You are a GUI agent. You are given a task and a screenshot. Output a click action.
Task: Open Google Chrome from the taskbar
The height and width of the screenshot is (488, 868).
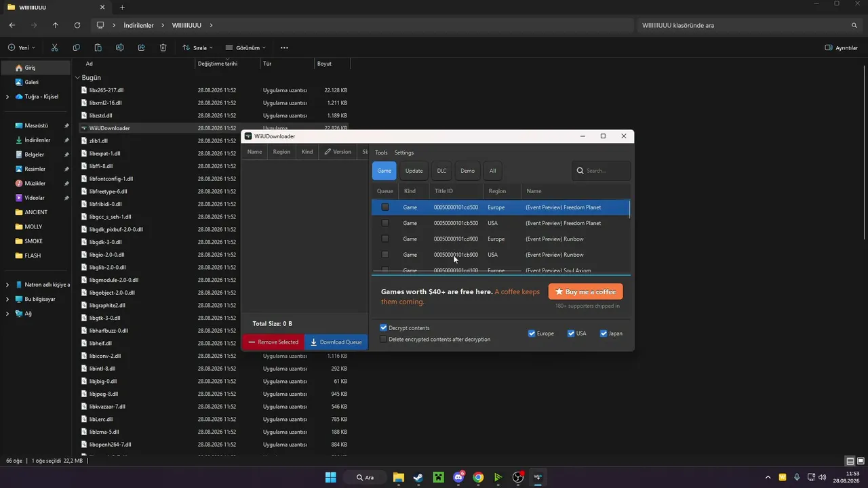(478, 477)
